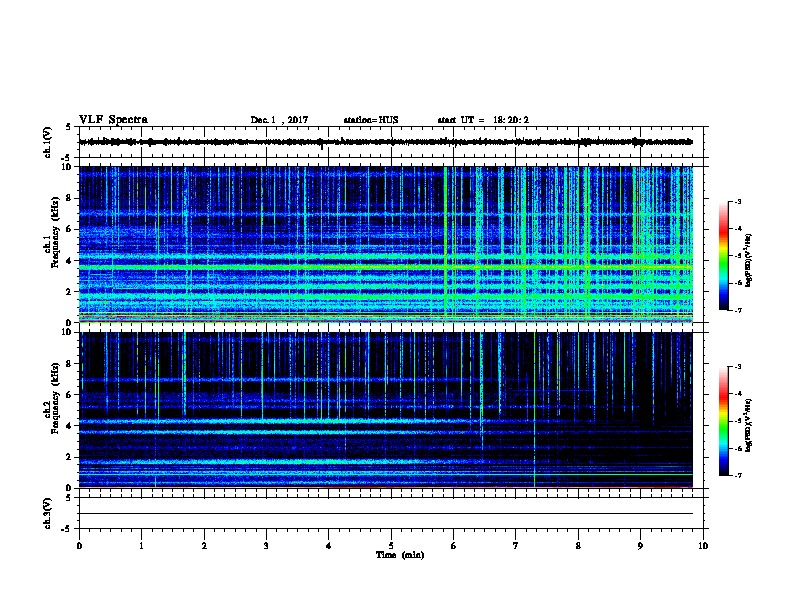Click the ch.2 frequency tick "6"

[70, 395]
